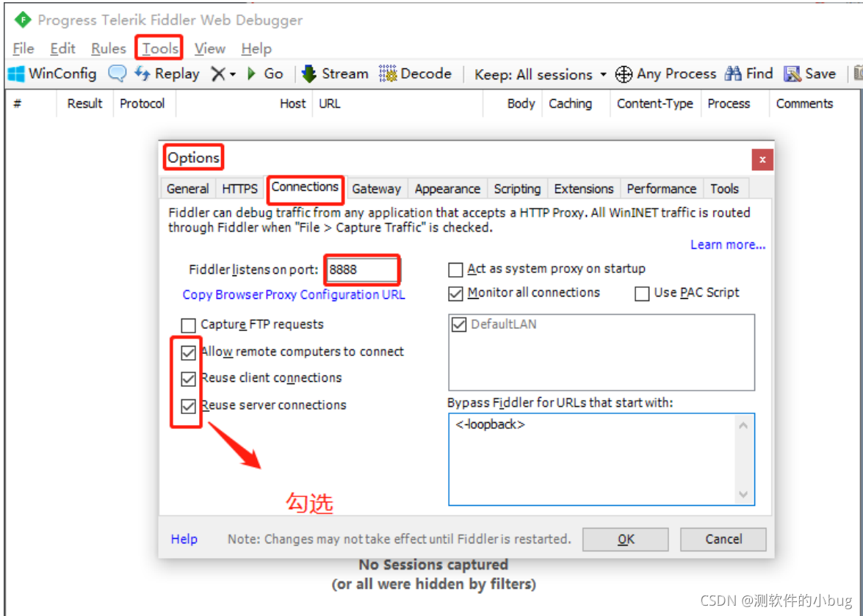Sort sessions by Result column

pos(84,104)
